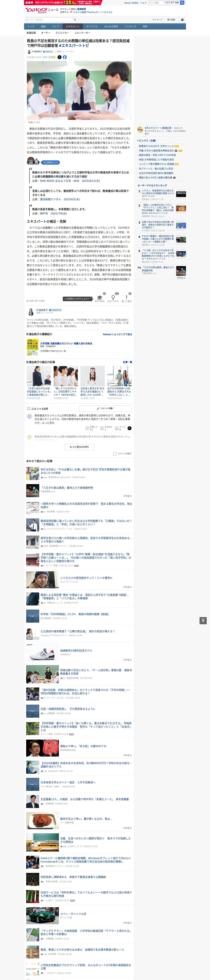Click the コメントを書く button
210x980 pixels.
[105, 409]
